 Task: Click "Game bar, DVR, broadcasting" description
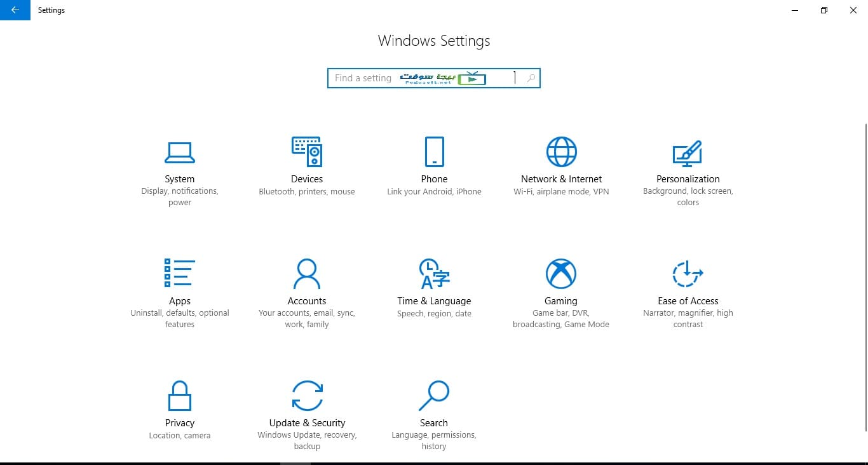coord(561,319)
